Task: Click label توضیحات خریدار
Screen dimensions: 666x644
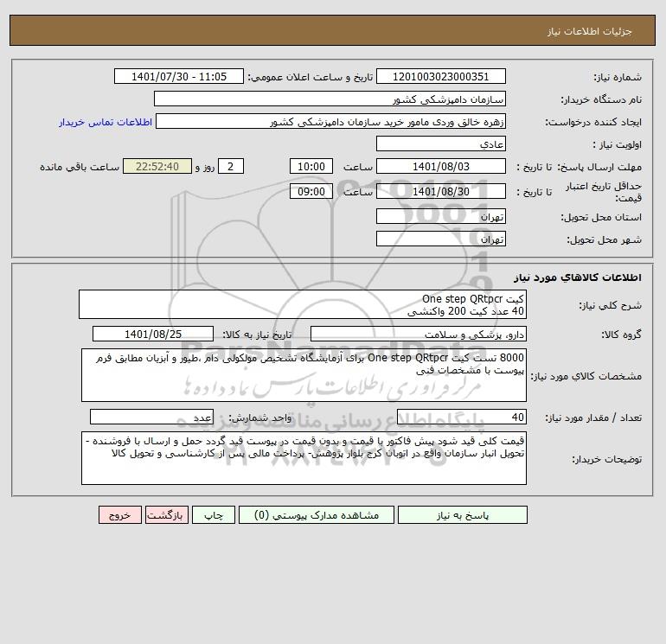Action: (606, 459)
